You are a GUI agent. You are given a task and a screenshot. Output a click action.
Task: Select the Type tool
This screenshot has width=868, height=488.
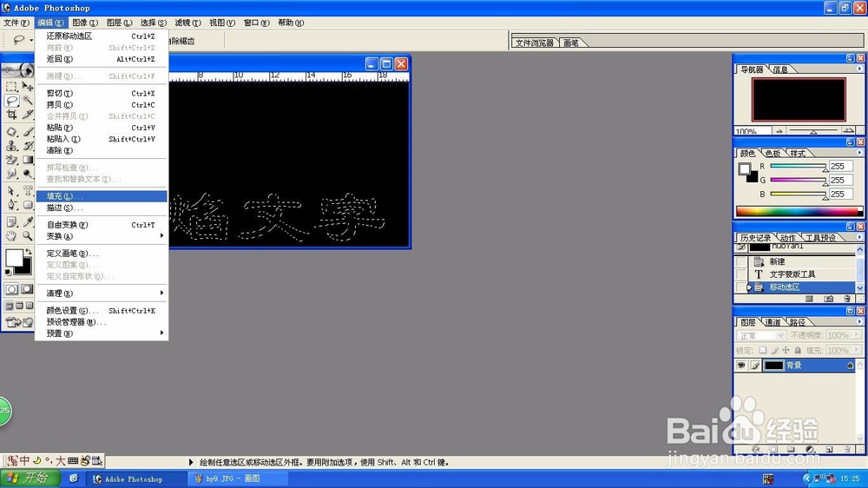tap(27, 190)
